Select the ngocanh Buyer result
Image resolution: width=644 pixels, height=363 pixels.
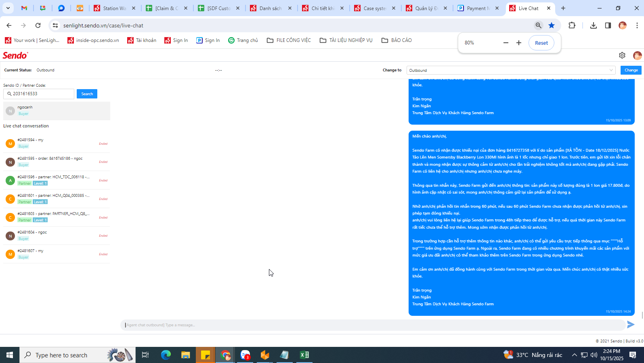coord(57,111)
